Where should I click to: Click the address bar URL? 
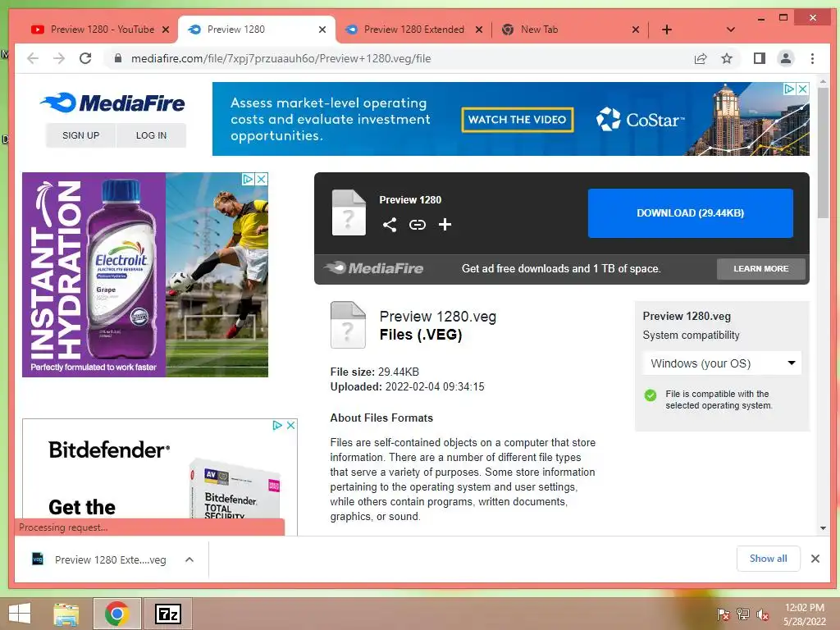(281, 58)
